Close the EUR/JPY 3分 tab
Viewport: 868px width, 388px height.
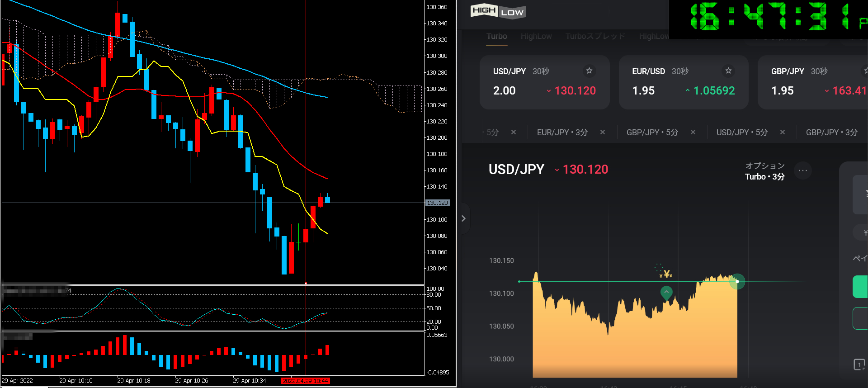click(603, 132)
